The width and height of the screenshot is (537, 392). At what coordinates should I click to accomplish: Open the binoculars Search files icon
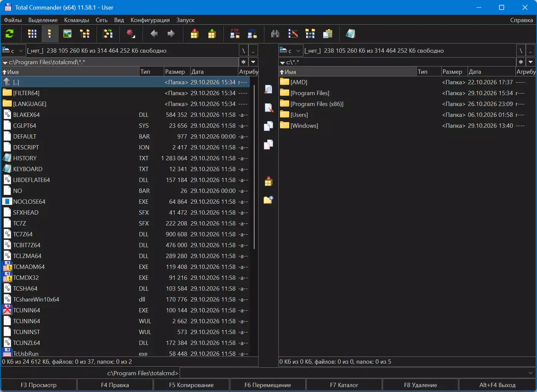[275, 34]
